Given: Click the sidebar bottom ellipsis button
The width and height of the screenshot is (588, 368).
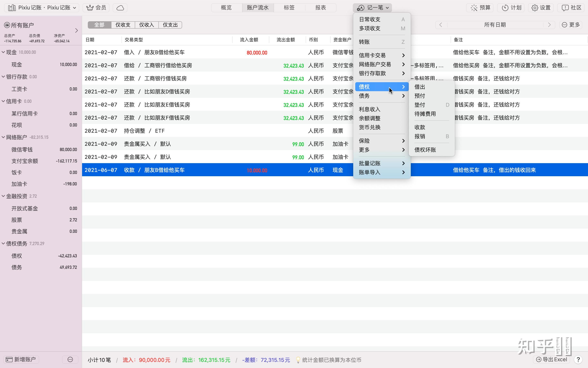Looking at the screenshot, I should (x=70, y=359).
